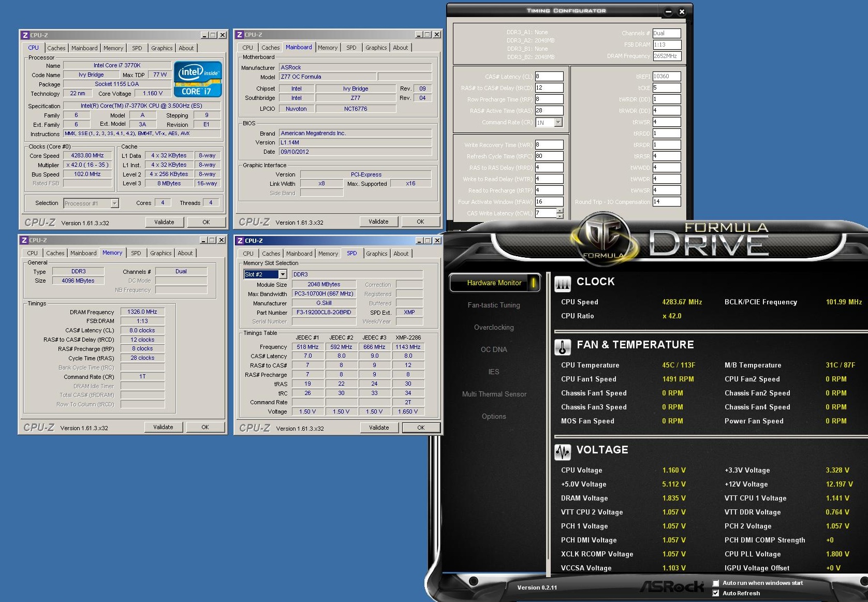The width and height of the screenshot is (868, 602).
Task: Open the Processor #1 selection dropdown
Action: (x=114, y=203)
